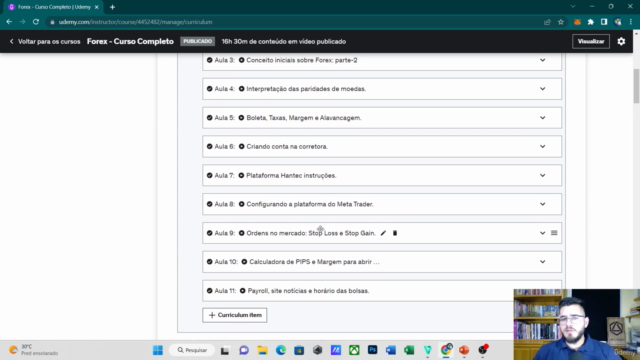Click the page vertical scrollbar thumb

click(636, 86)
